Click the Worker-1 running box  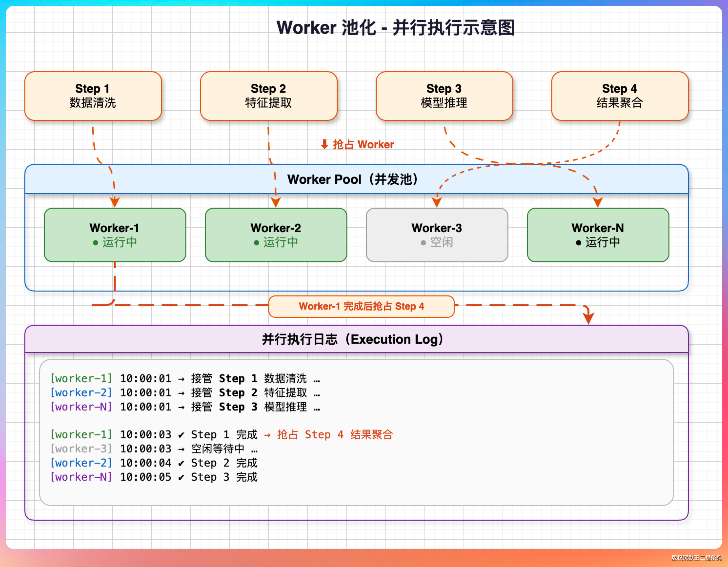click(115, 235)
